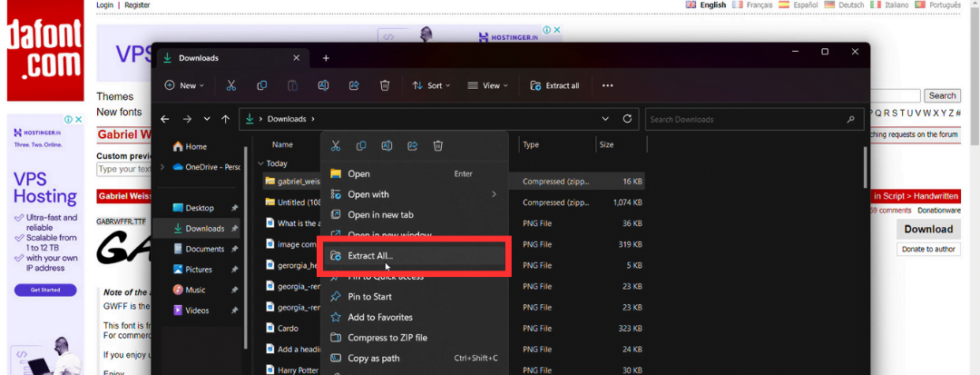Open the New dropdown in the toolbar
This screenshot has width=980, height=375.
(184, 85)
